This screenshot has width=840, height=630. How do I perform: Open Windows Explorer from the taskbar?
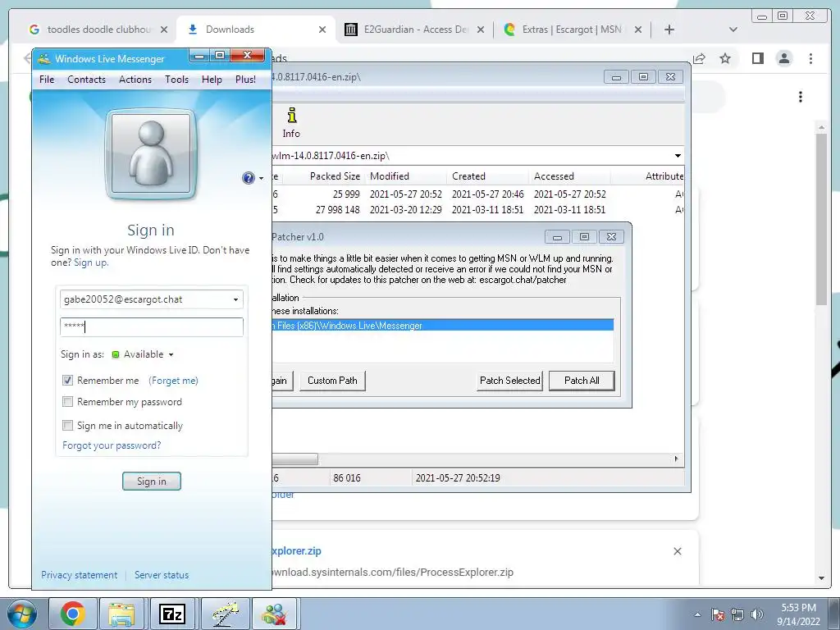(x=121, y=614)
